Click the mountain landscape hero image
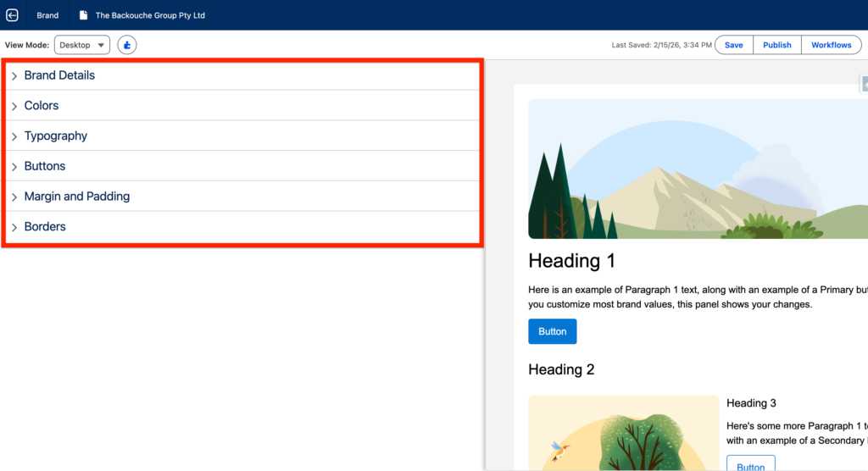The height and width of the screenshot is (471, 868). (x=697, y=169)
